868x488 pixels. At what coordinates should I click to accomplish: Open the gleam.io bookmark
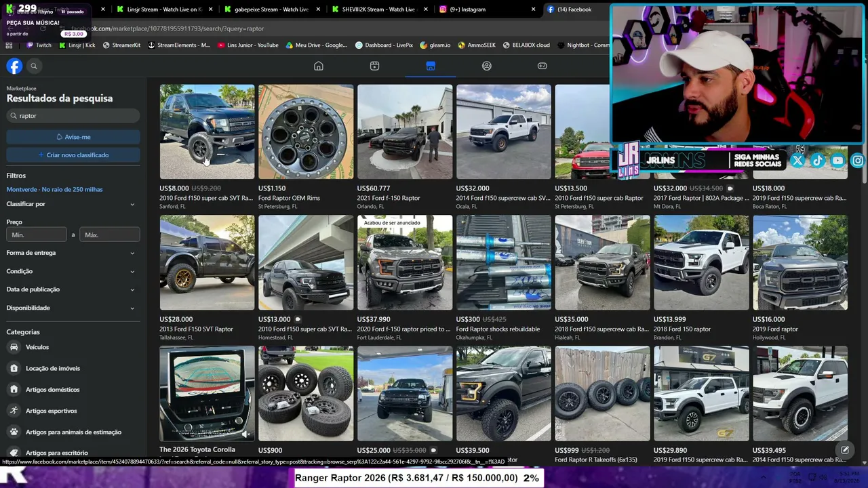coord(435,45)
